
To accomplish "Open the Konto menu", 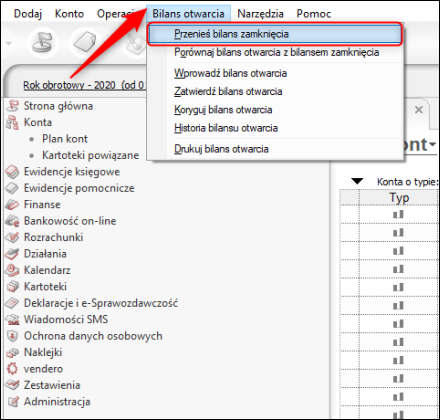I will pyautogui.click(x=69, y=14).
